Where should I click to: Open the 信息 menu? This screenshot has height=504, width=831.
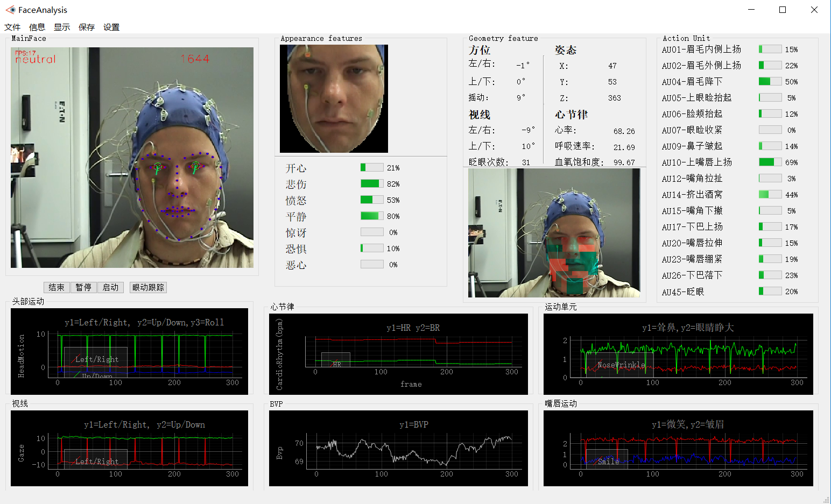[x=37, y=27]
